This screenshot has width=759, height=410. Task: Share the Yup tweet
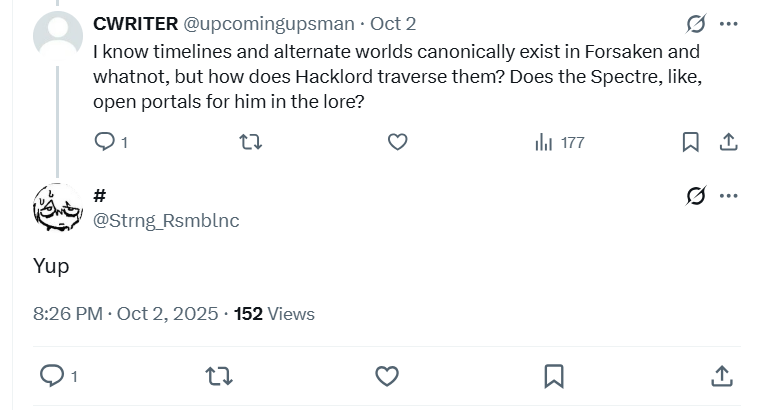(x=721, y=376)
